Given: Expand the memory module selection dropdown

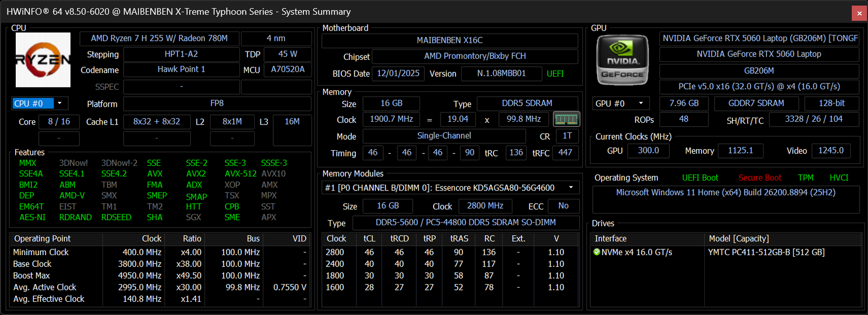Looking at the screenshot, I should (451, 188).
